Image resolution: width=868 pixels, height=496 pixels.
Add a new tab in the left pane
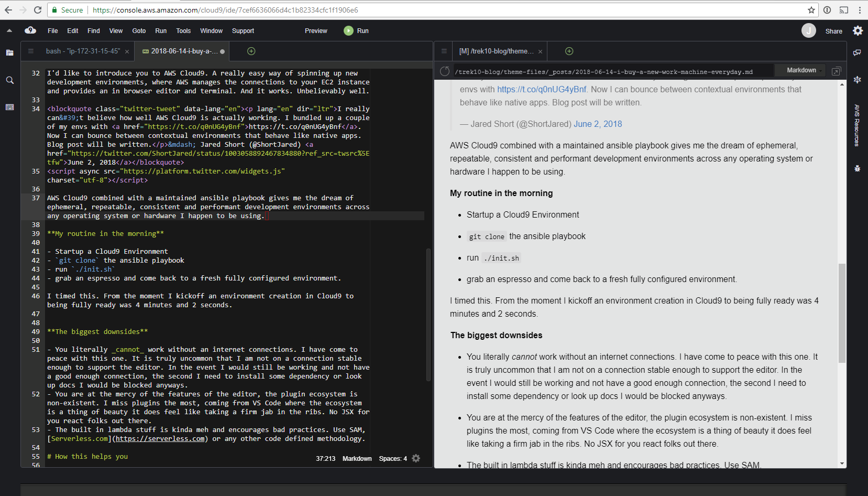click(251, 51)
